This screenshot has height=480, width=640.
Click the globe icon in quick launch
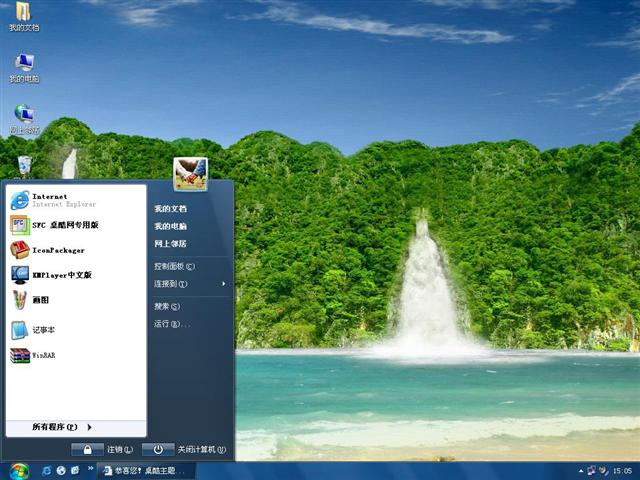[61, 471]
